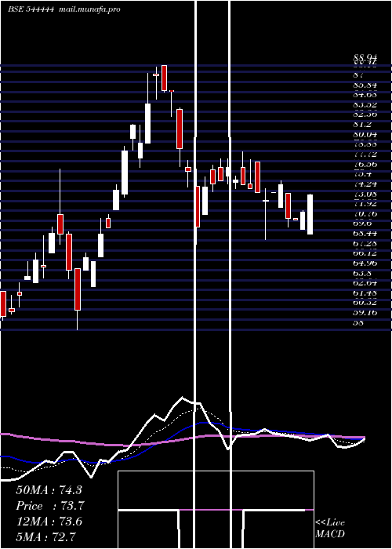
Task: Click the 68.44 price axis label
Action: (x=365, y=234)
